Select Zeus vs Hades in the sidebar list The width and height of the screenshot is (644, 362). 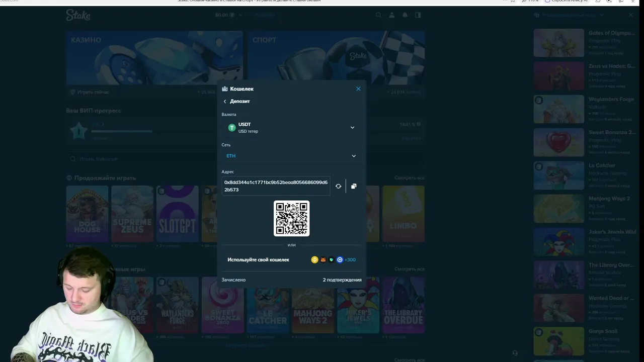tap(584, 76)
